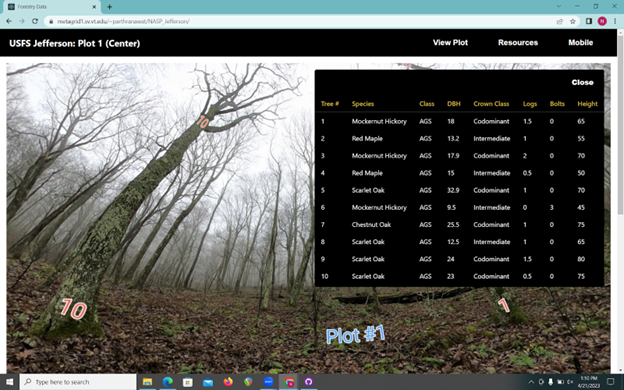Viewport: 624px width, 390px height.
Task: Open a new browser tab
Action: coord(109,7)
